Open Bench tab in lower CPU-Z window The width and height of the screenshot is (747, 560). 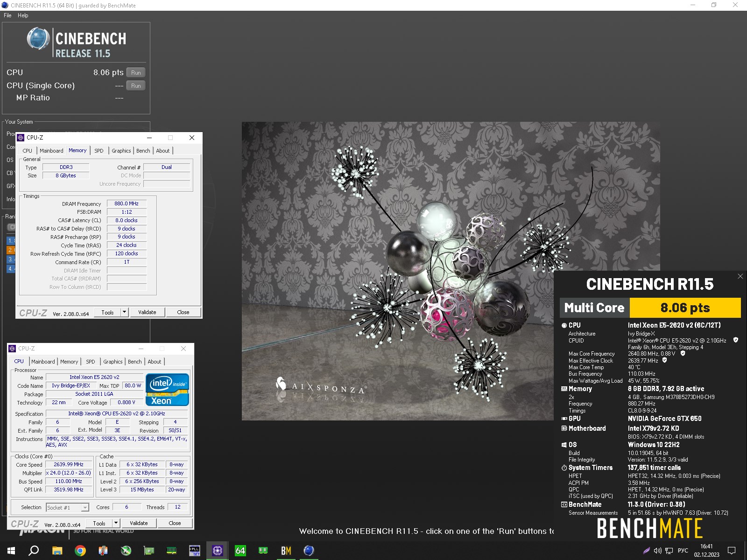point(135,362)
